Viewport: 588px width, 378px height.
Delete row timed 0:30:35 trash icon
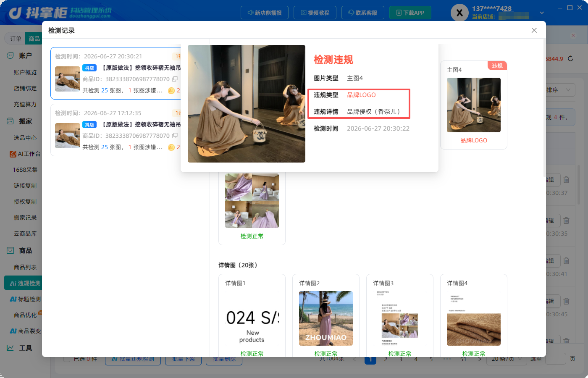(x=566, y=220)
